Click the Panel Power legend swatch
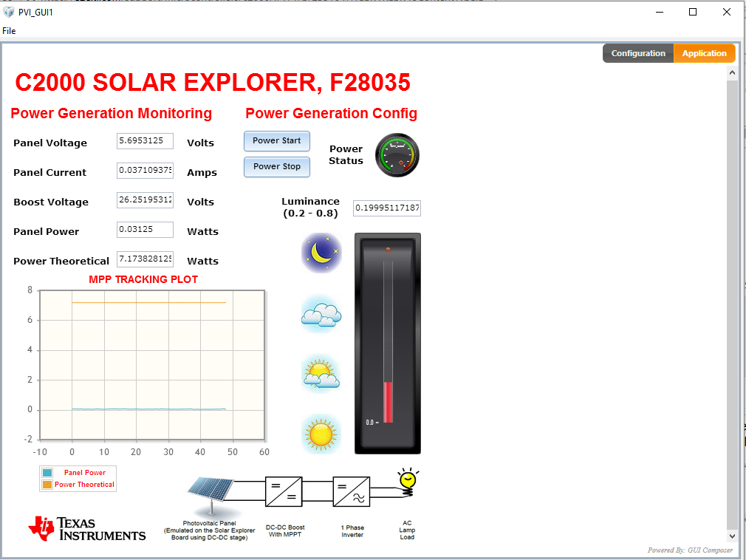This screenshot has height=560, width=746. click(47, 473)
